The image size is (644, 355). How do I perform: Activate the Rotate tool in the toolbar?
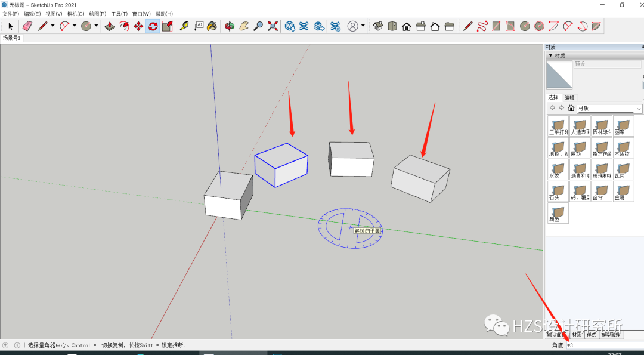pyautogui.click(x=152, y=26)
